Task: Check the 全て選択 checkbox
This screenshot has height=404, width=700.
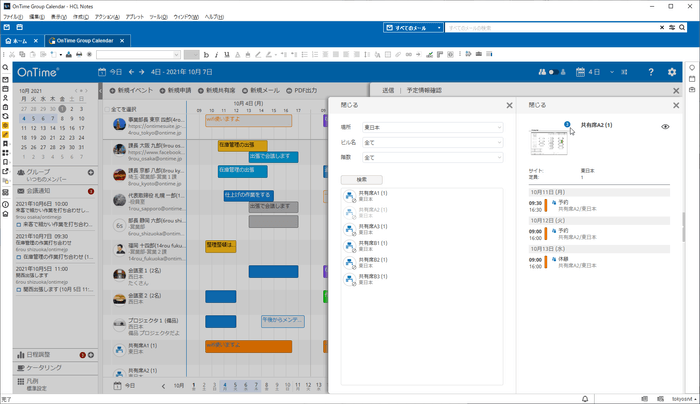Action: 105,108
